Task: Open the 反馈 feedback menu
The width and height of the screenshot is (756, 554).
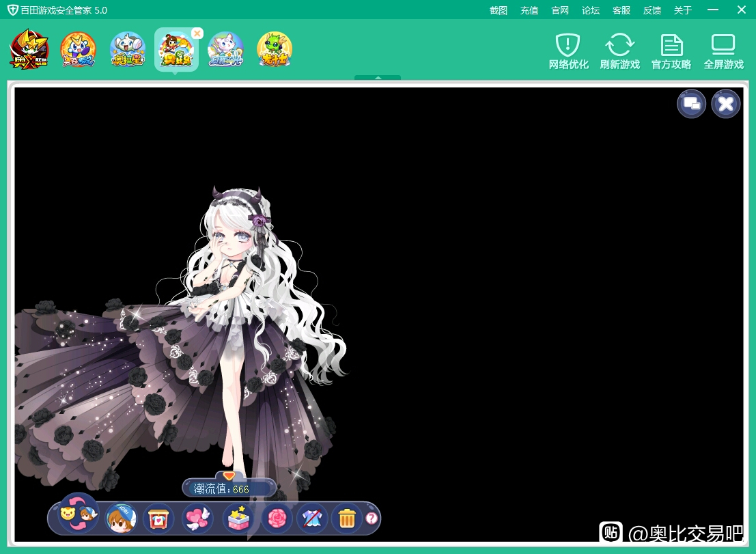Action: click(652, 10)
